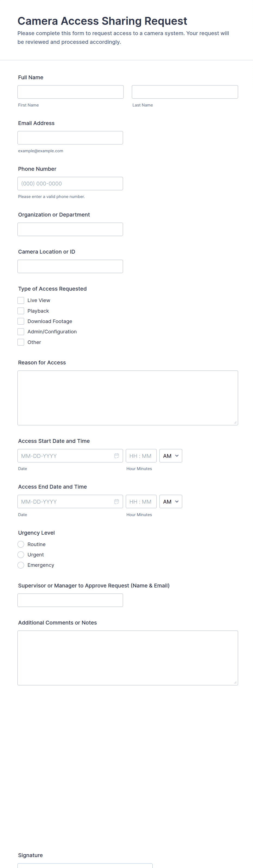Select Routine urgency level
Screen dimensions: 253x868
(x=21, y=544)
